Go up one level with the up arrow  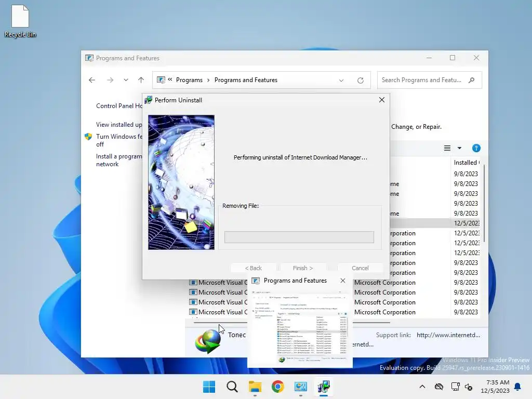[x=141, y=80]
